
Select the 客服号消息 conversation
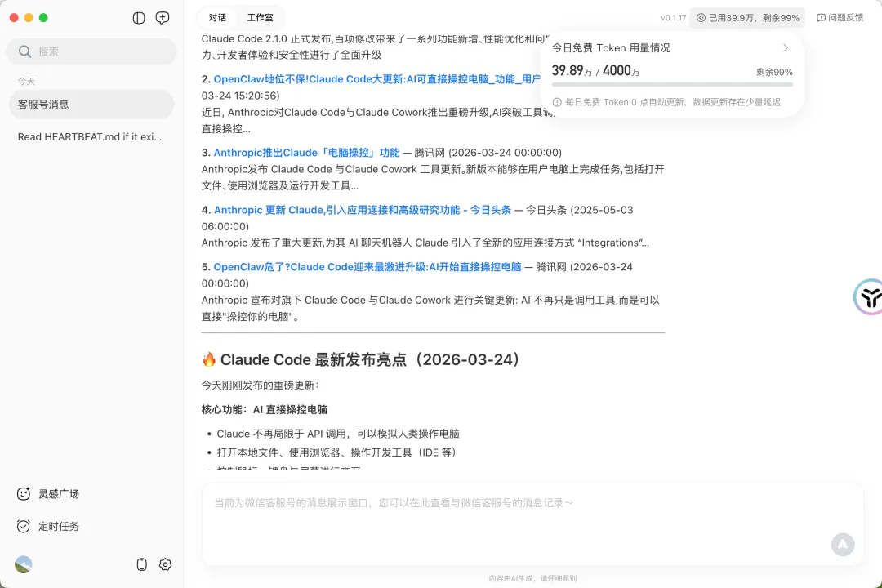[x=91, y=105]
